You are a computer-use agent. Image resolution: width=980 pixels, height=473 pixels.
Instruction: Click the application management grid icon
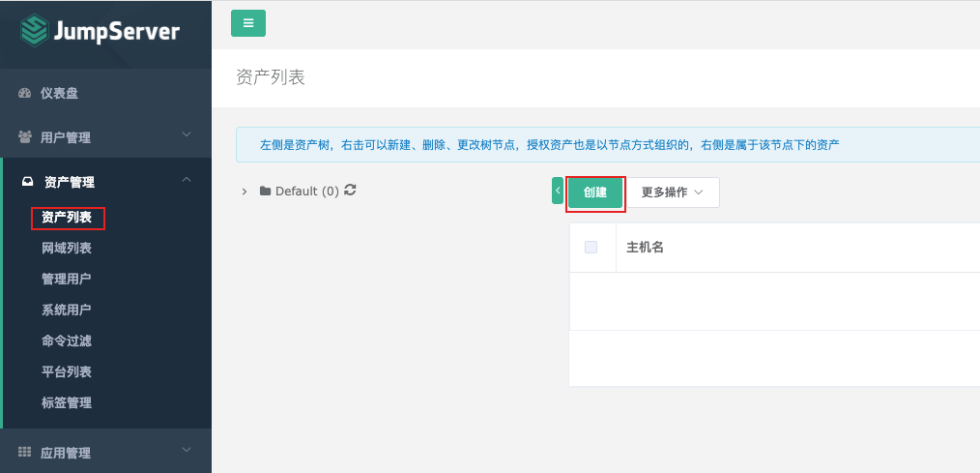click(25, 452)
